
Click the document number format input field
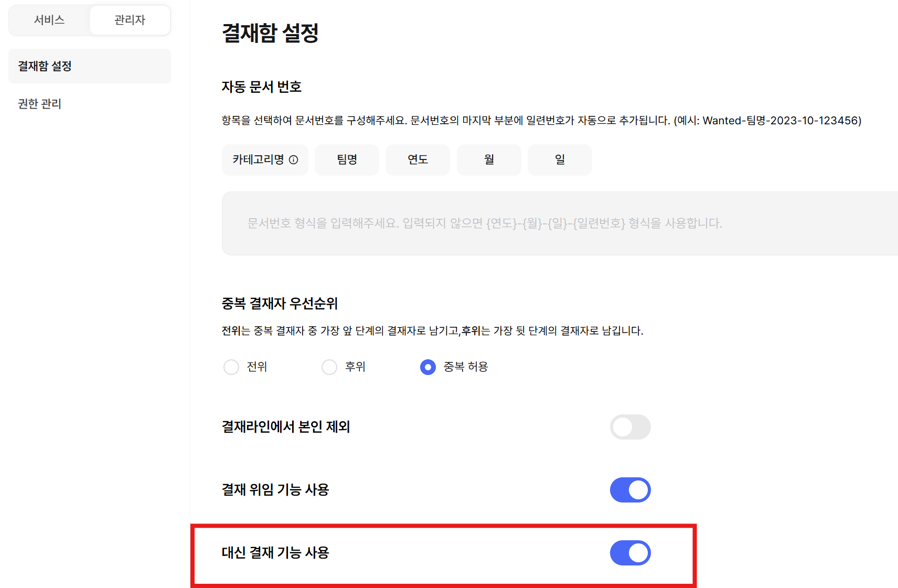click(x=556, y=223)
